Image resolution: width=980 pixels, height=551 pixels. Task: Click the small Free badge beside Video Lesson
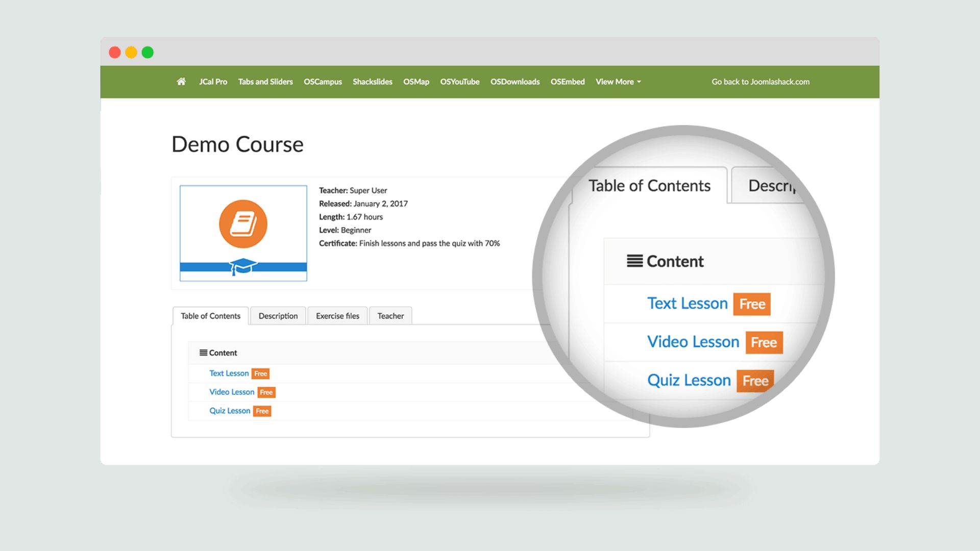pyautogui.click(x=266, y=392)
